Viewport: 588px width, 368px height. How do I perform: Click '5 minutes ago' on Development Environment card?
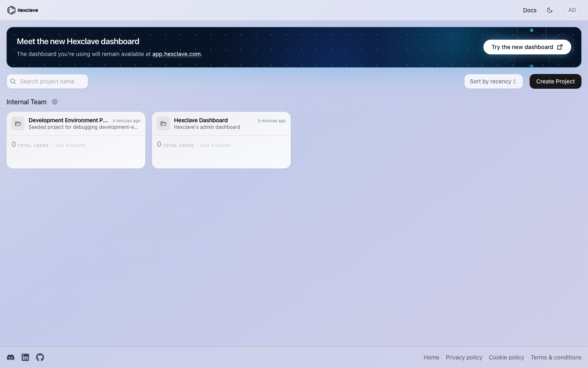click(127, 121)
